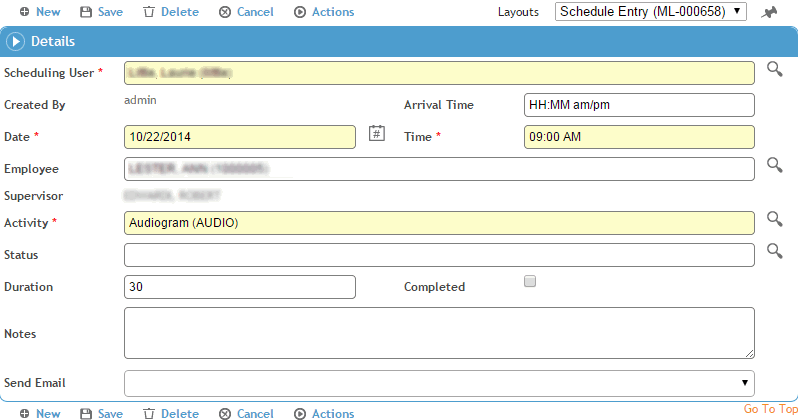Click the pin icon beside Layouts dropdown
The height and width of the screenshot is (420, 798).
(x=768, y=12)
